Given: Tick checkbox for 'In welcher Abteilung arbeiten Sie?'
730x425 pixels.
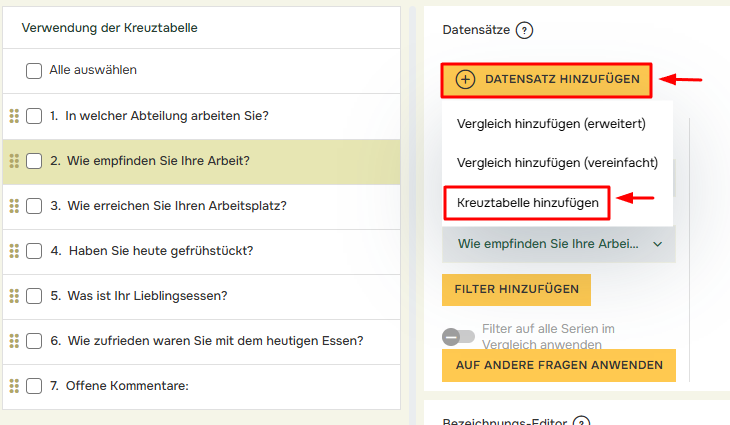Looking at the screenshot, I should point(34,116).
